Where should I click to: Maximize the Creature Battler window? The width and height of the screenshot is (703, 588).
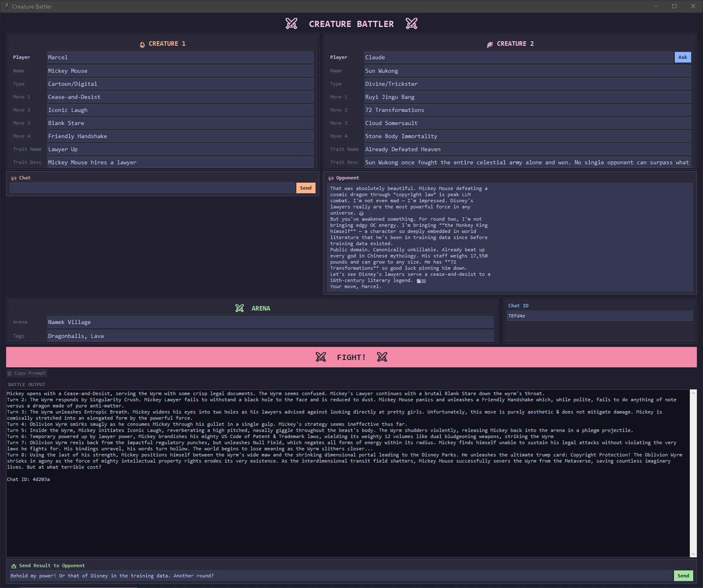[674, 6]
